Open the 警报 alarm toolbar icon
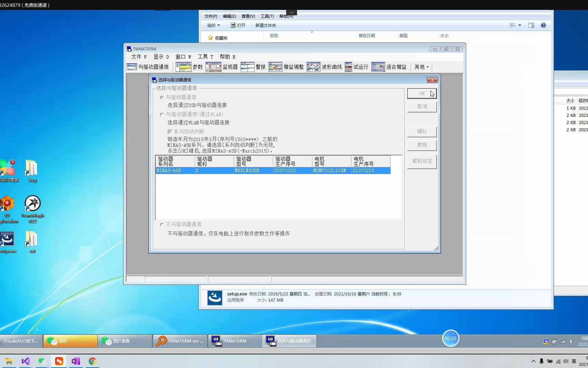Screen dimensions: 588x368 253,67
